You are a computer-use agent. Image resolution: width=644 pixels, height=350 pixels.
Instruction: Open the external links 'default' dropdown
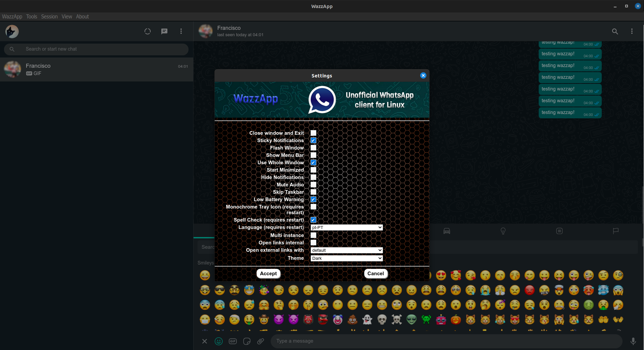346,250
